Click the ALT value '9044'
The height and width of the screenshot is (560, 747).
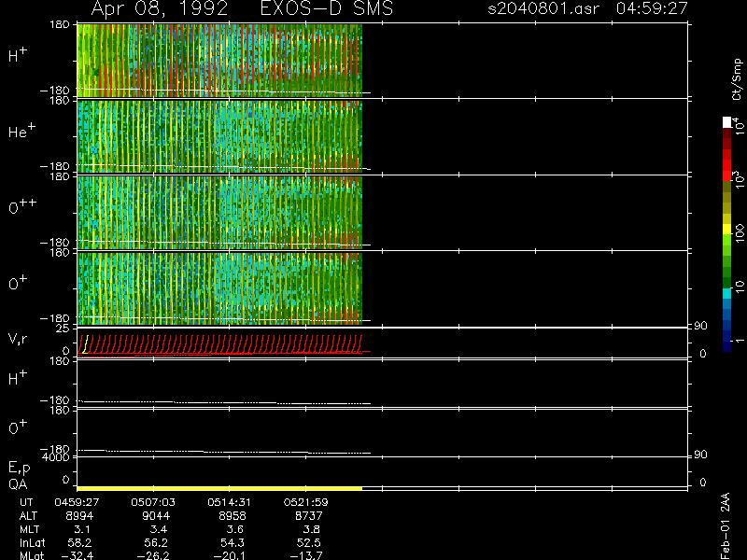[x=156, y=516]
